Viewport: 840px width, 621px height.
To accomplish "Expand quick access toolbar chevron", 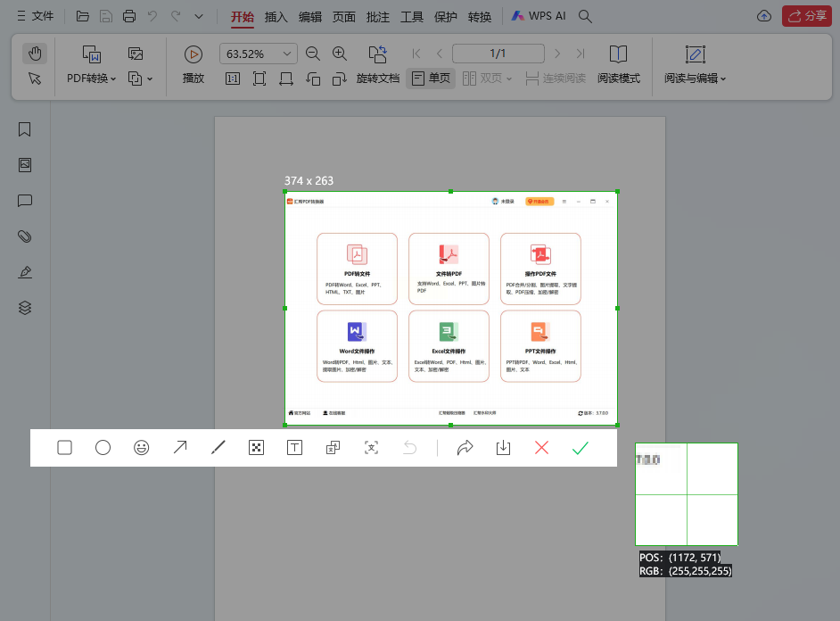I will click(199, 17).
